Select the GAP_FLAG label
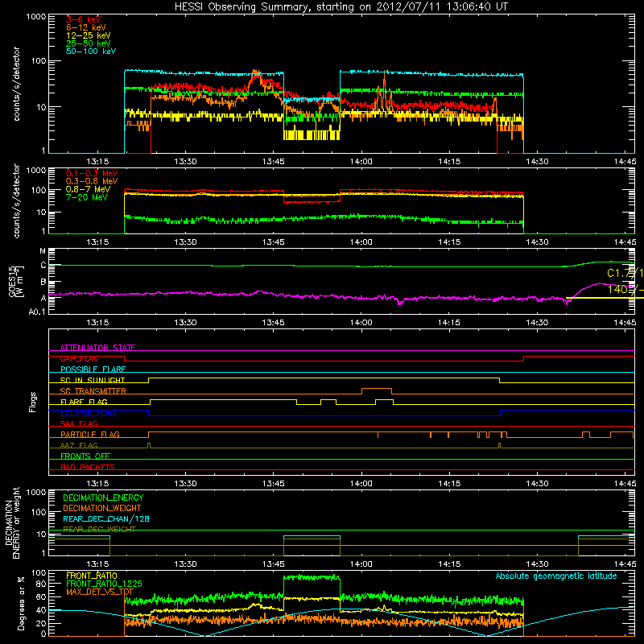 [x=80, y=359]
